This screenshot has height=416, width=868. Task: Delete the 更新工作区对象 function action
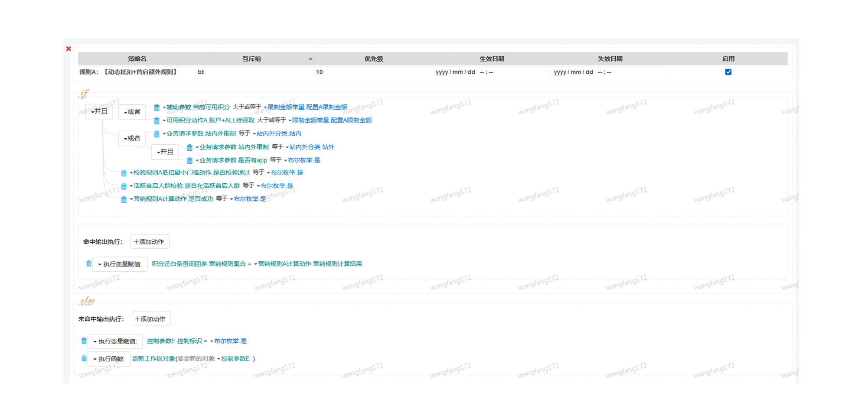point(84,358)
